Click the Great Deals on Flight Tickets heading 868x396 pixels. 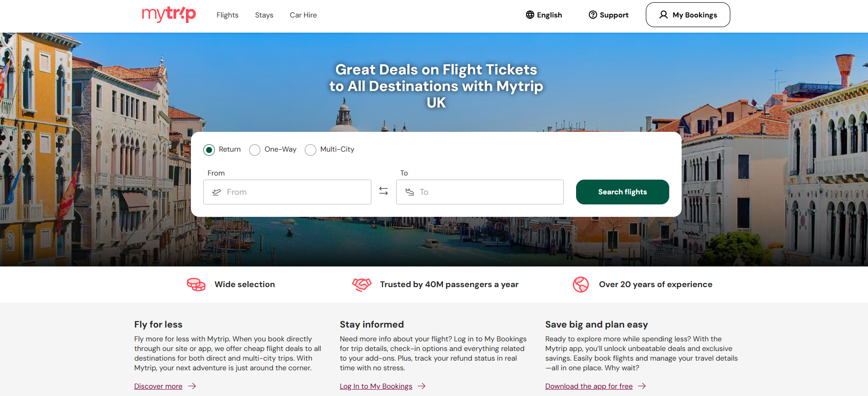(436, 86)
